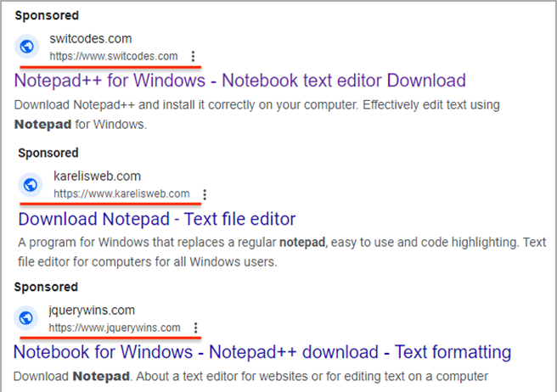The width and height of the screenshot is (557, 392).
Task: Open the three-dot menu for the karelisweb.com ad
Action: click(205, 193)
